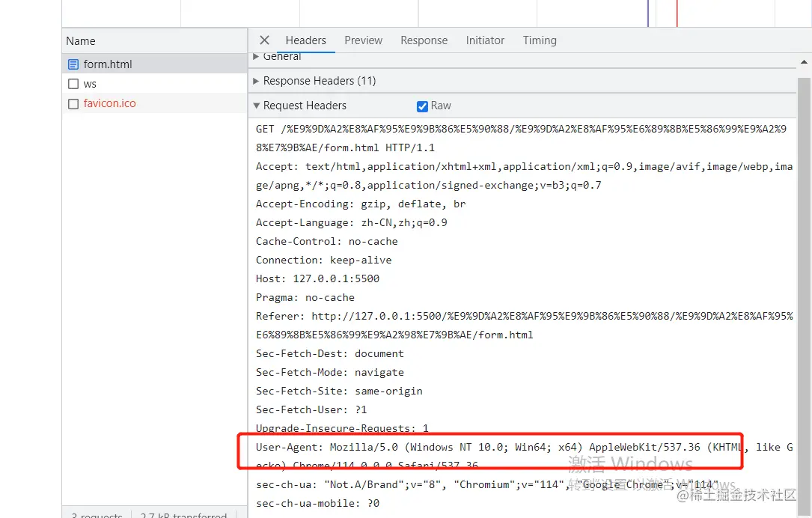This screenshot has width=812, height=518.
Task: Select the ws request row
Action: 154,84
